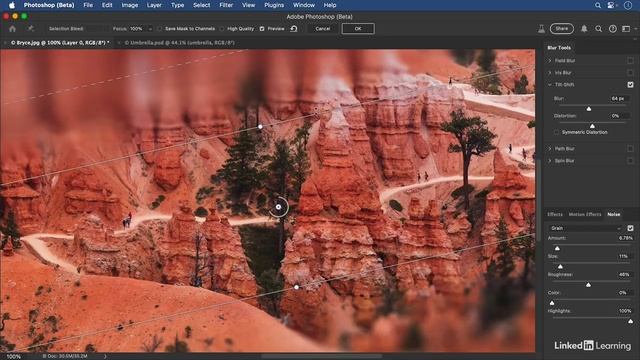The width and height of the screenshot is (640, 360).
Task: Click the Distortion slider handle
Action: point(592,126)
